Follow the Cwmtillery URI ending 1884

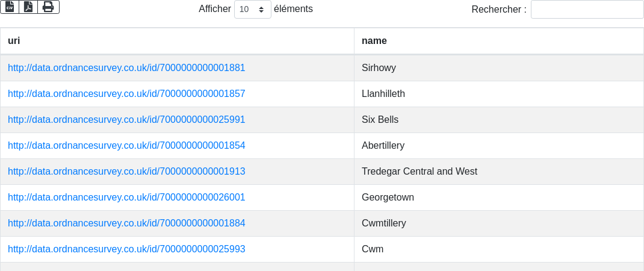(126, 223)
